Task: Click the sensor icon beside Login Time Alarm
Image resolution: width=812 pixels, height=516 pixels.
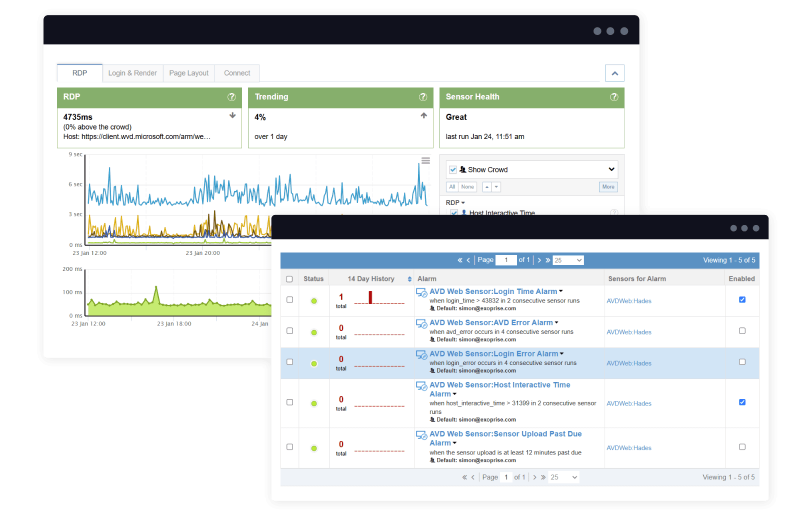Action: [x=421, y=291]
